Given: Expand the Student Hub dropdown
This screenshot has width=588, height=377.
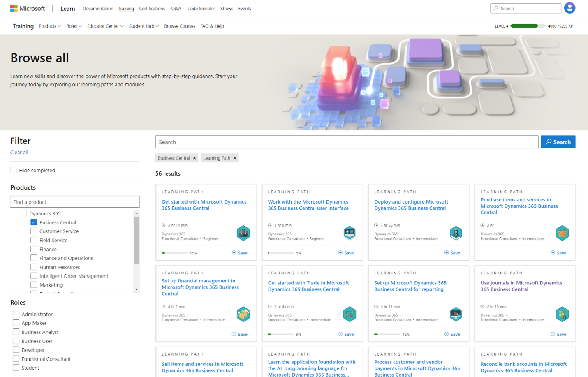Looking at the screenshot, I should click(144, 26).
